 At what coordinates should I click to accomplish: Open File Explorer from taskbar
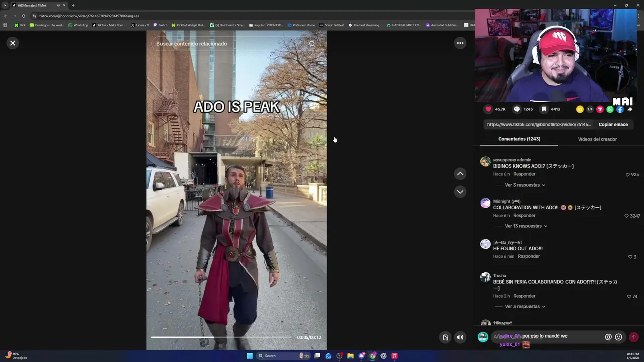click(x=350, y=356)
